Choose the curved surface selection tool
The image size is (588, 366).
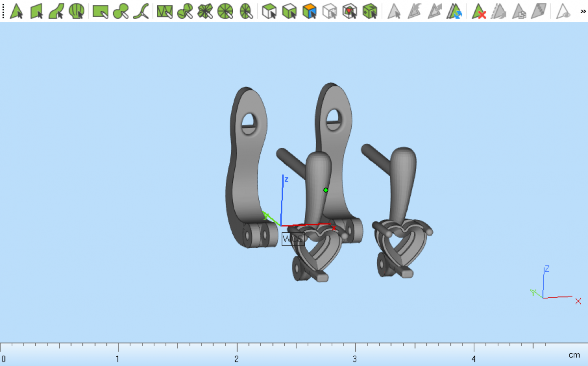(56, 11)
